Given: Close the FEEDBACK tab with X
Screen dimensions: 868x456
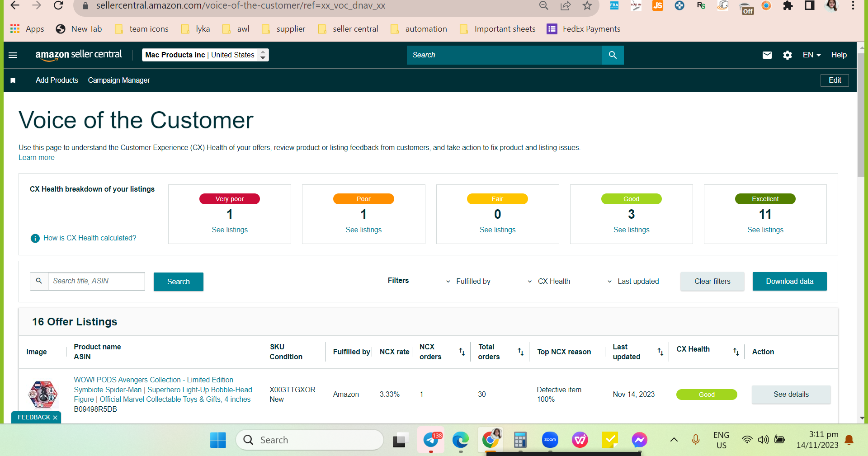Looking at the screenshot, I should [x=55, y=418].
